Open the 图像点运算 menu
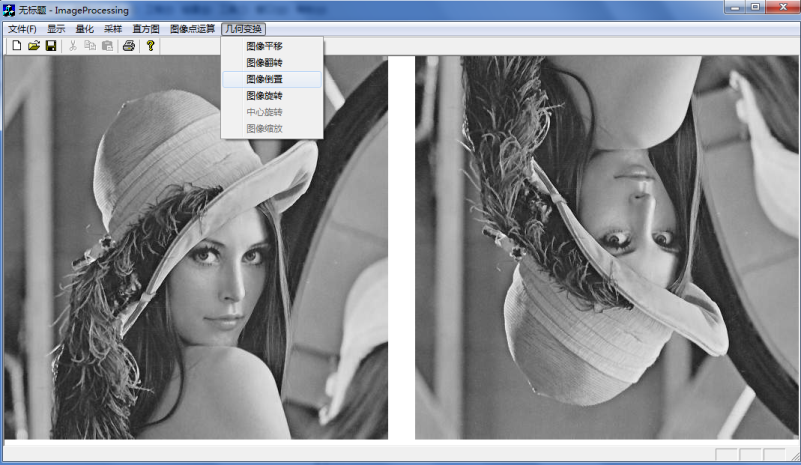The width and height of the screenshot is (801, 465). [192, 29]
